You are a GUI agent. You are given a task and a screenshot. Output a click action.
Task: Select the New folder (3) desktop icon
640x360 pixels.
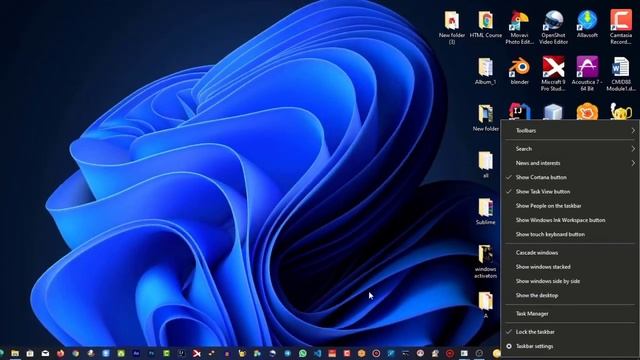coord(452,27)
